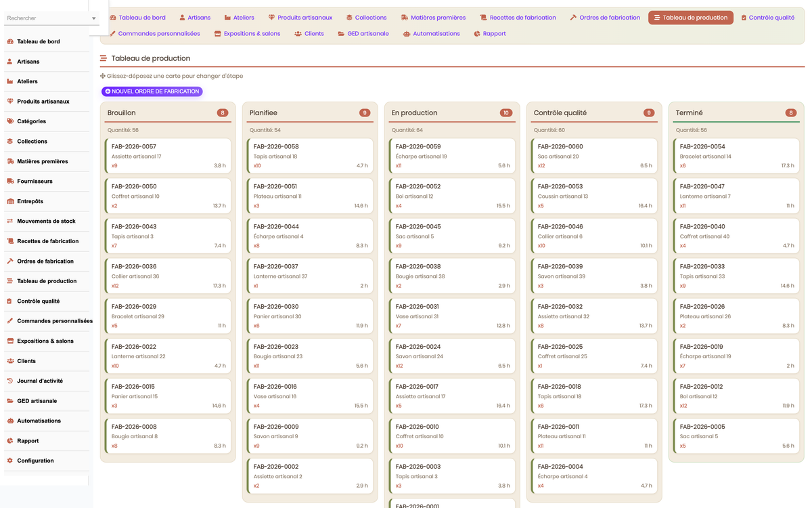Screen dimensions: 812x508
Task: Open Expositions & salons top tab
Action: pyautogui.click(x=247, y=33)
